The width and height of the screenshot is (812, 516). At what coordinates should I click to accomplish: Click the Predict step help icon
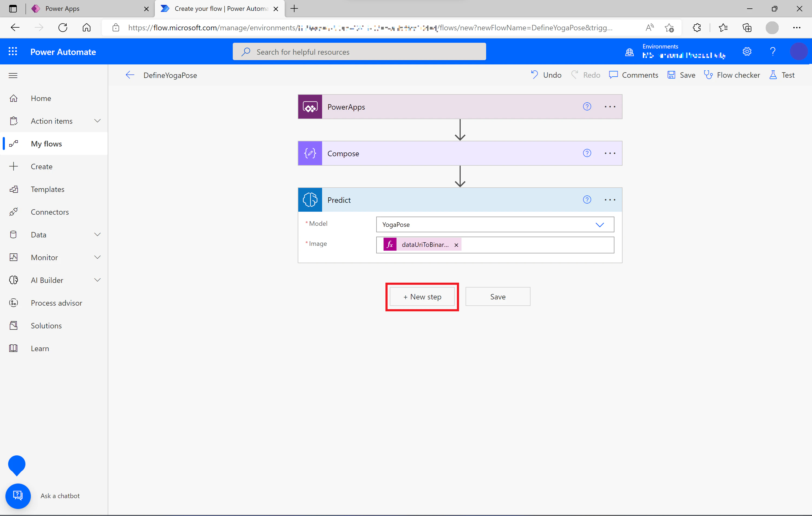[x=587, y=200]
